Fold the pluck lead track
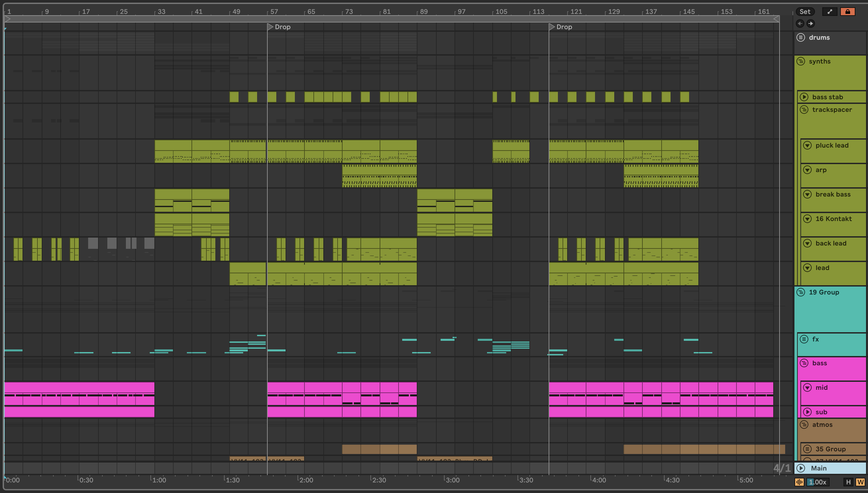 807,145
